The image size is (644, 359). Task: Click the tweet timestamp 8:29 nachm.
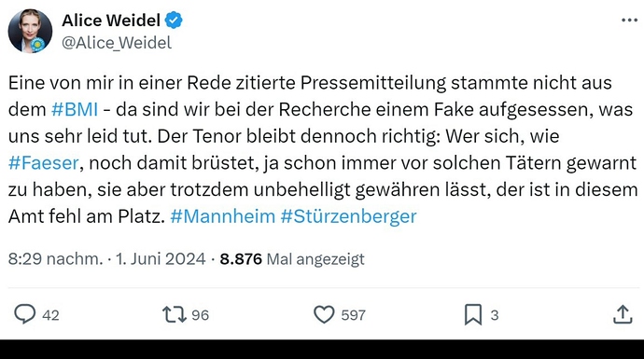[55, 259]
